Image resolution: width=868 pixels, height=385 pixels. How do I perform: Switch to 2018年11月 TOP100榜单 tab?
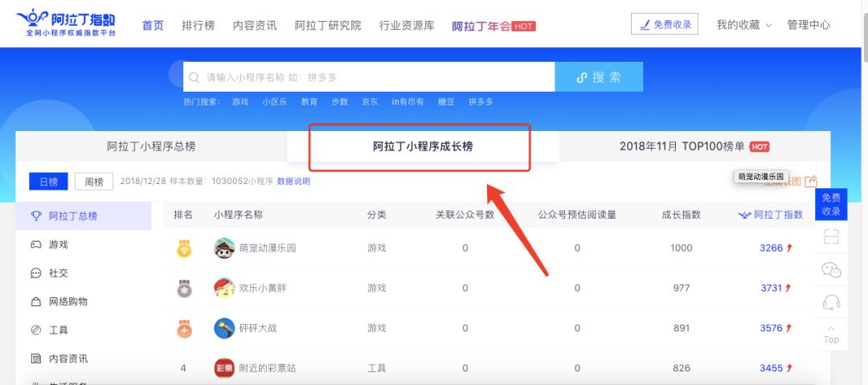694,147
